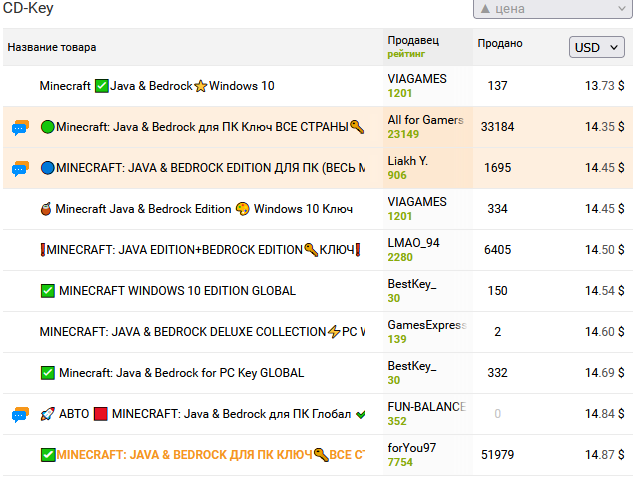
Task: Click seller 'BestKey_' in 14.54 $ row
Action: pyautogui.click(x=412, y=284)
